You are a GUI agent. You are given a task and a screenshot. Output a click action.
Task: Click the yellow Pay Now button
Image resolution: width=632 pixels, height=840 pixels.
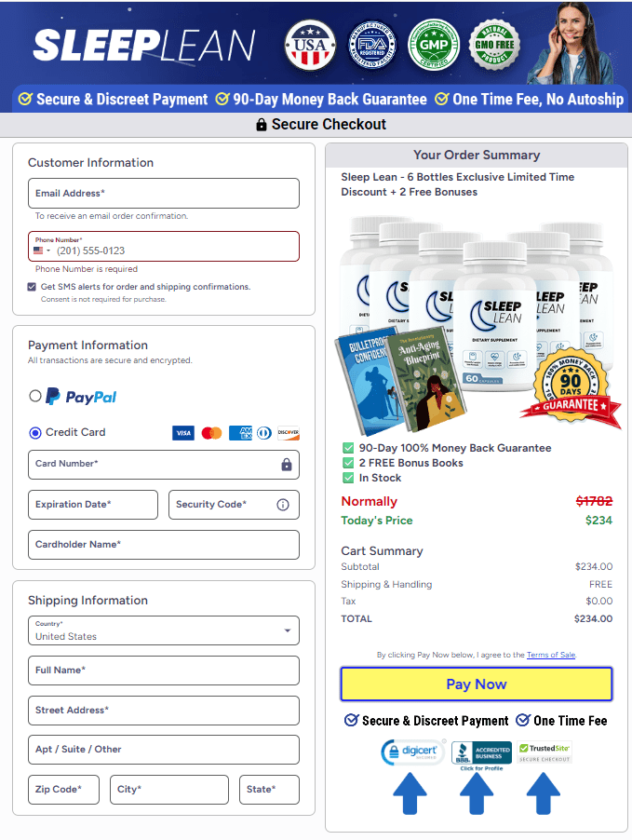pos(477,684)
